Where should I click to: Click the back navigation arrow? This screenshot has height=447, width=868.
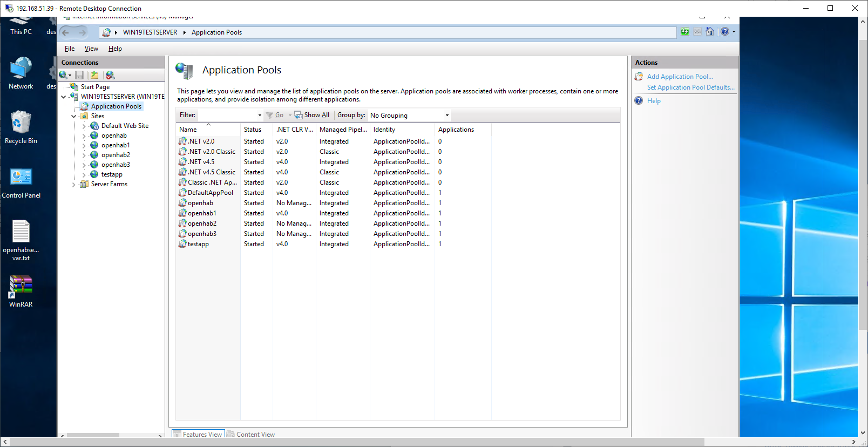click(x=66, y=32)
